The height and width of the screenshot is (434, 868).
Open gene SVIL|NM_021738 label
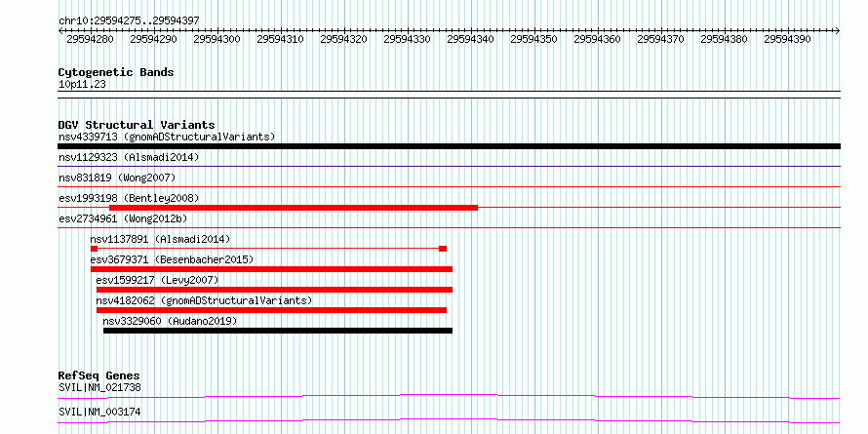pyautogui.click(x=99, y=387)
